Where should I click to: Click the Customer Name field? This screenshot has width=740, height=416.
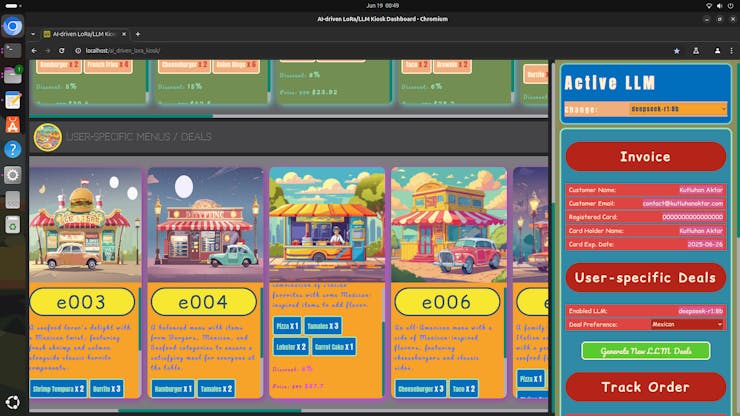point(646,190)
